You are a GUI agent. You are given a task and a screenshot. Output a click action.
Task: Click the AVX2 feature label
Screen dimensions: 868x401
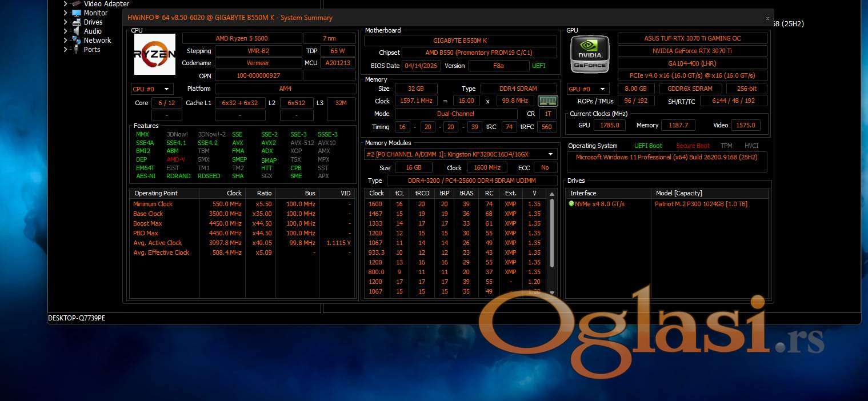pyautogui.click(x=269, y=143)
